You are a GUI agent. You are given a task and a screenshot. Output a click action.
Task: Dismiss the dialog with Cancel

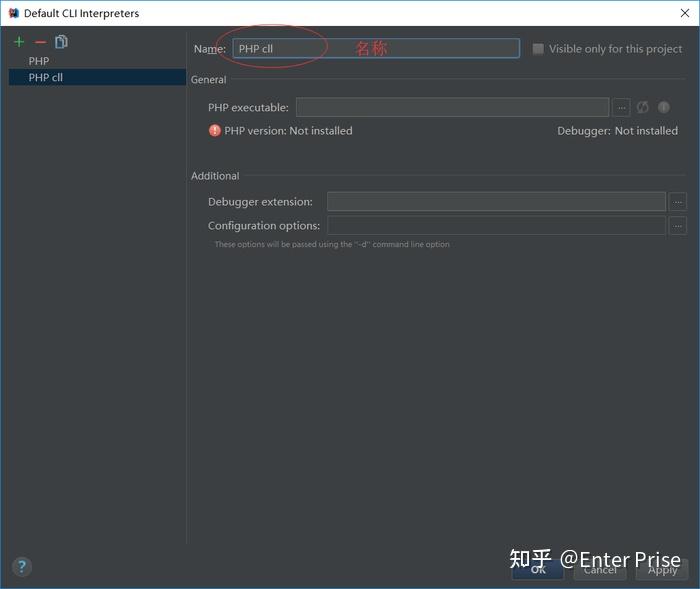click(600, 570)
